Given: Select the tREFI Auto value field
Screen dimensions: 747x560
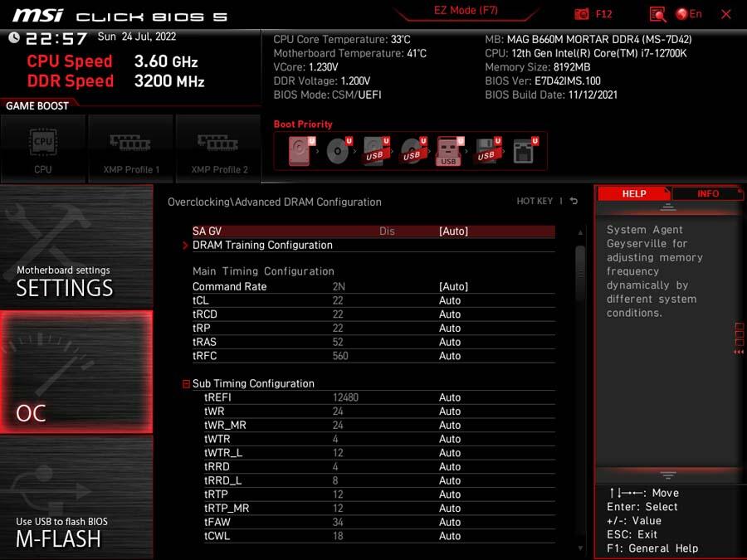Looking at the screenshot, I should pos(450,397).
